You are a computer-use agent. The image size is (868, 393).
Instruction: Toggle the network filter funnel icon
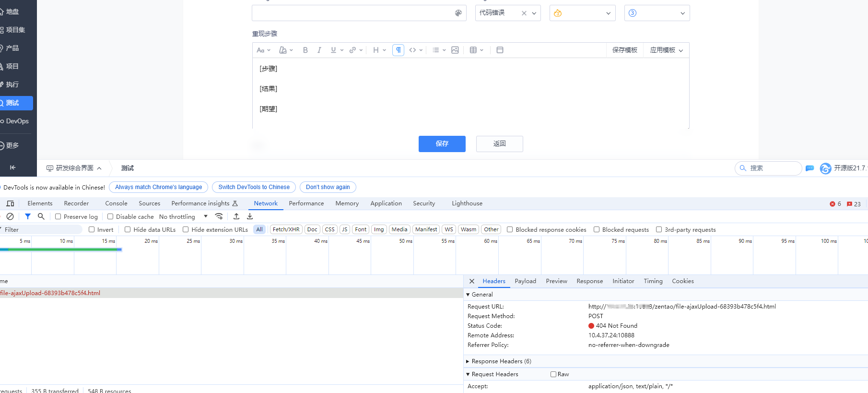click(28, 216)
